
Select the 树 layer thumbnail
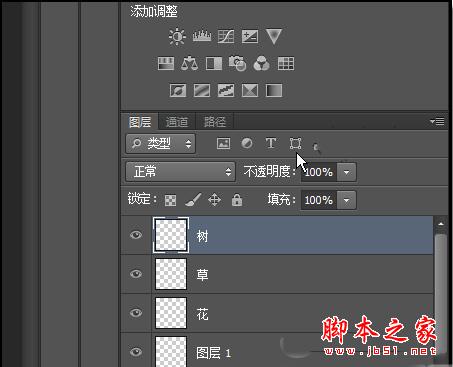pyautogui.click(x=171, y=235)
